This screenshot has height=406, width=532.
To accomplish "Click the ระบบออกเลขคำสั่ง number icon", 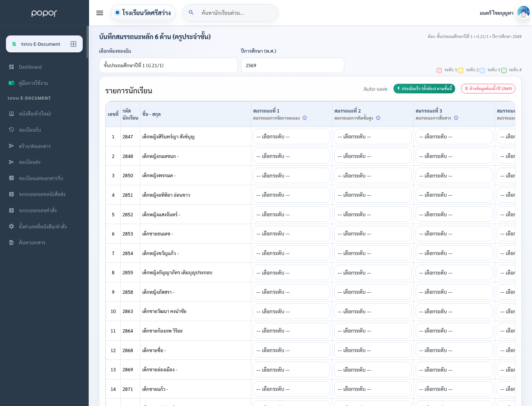I will coord(11,210).
